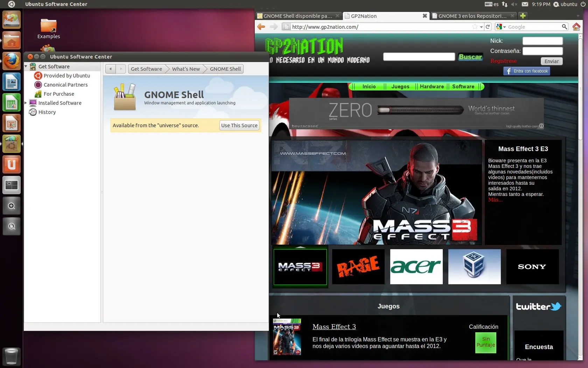Bookmark page with the star icon

pos(475,27)
